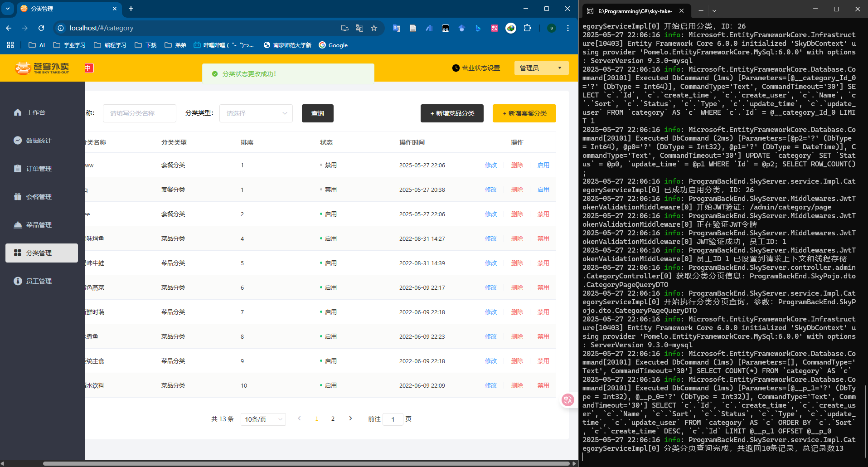The height and width of the screenshot is (467, 868).
Task: Open the browser extensions puzzle icon
Action: pos(527,28)
